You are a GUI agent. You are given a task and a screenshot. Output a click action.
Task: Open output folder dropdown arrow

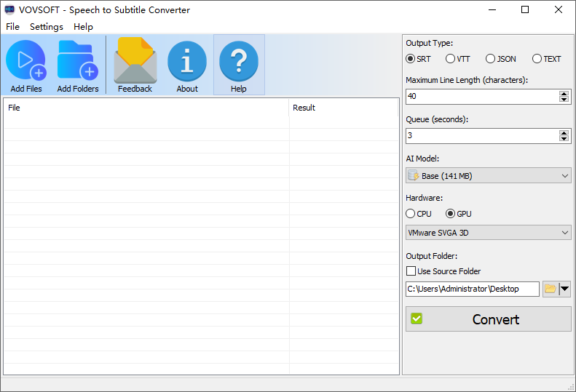coord(564,289)
